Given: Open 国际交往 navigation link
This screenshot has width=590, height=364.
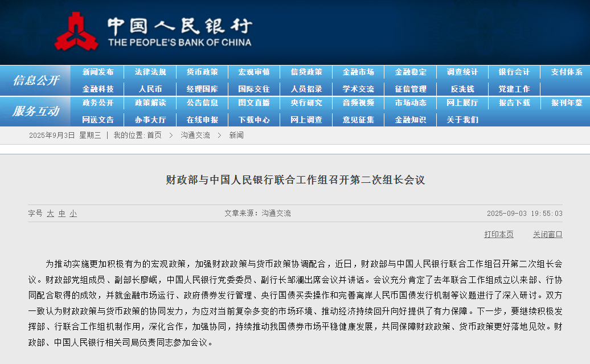Looking at the screenshot, I should (x=254, y=89).
